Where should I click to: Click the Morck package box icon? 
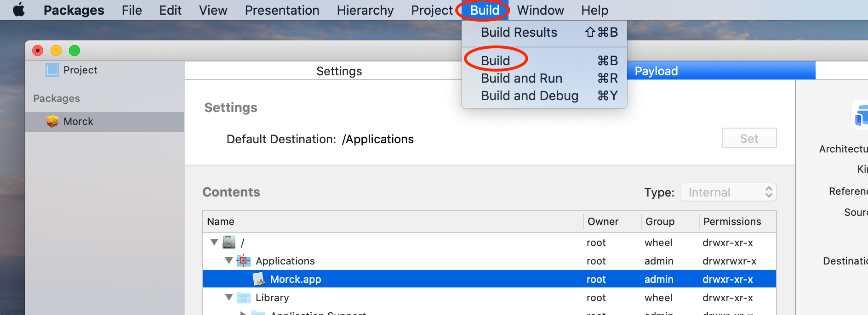coord(52,122)
